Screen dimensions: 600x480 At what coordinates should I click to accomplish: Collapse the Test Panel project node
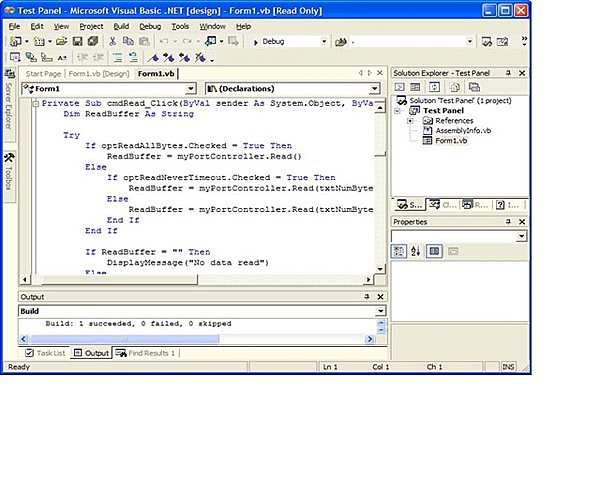click(x=398, y=111)
